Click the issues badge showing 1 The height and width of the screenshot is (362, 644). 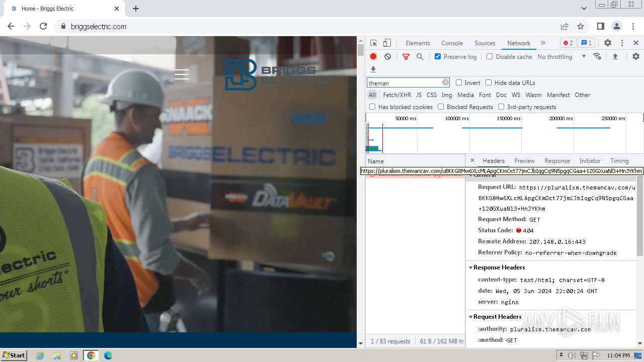(x=586, y=43)
